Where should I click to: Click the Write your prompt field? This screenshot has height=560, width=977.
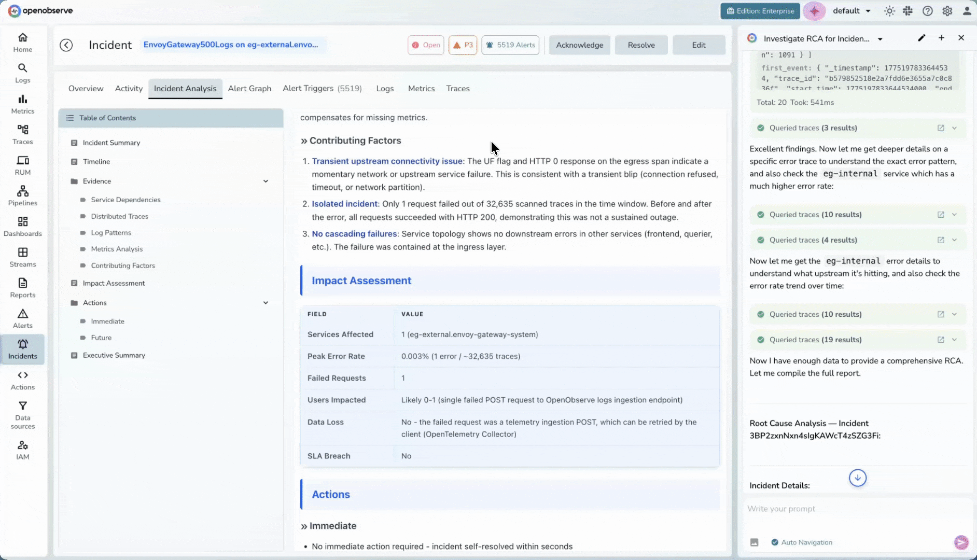[850, 509]
